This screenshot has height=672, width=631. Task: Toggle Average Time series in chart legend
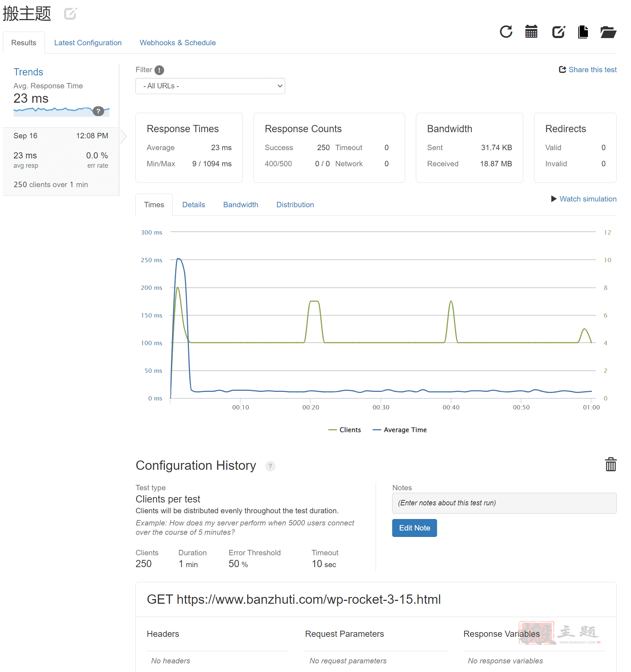[x=400, y=430]
